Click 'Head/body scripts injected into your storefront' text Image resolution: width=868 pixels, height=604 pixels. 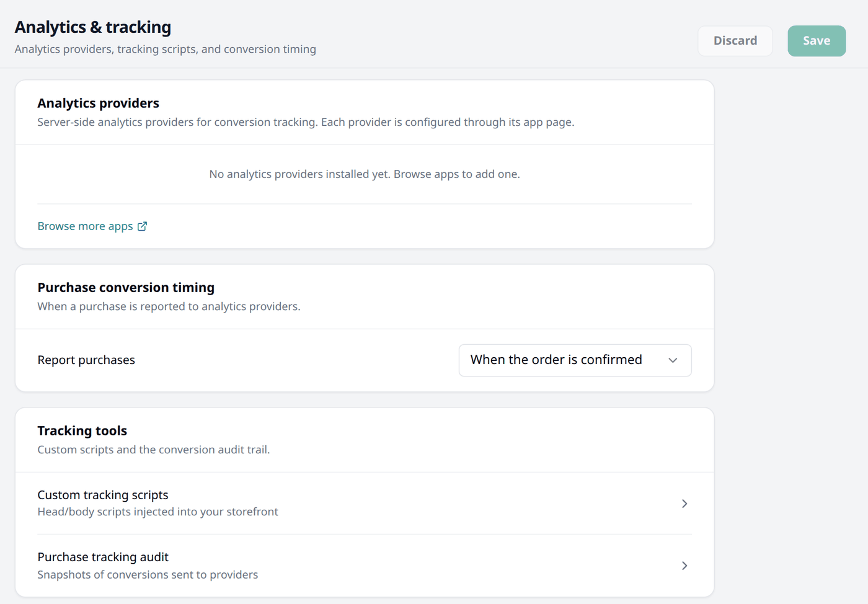[x=158, y=512]
